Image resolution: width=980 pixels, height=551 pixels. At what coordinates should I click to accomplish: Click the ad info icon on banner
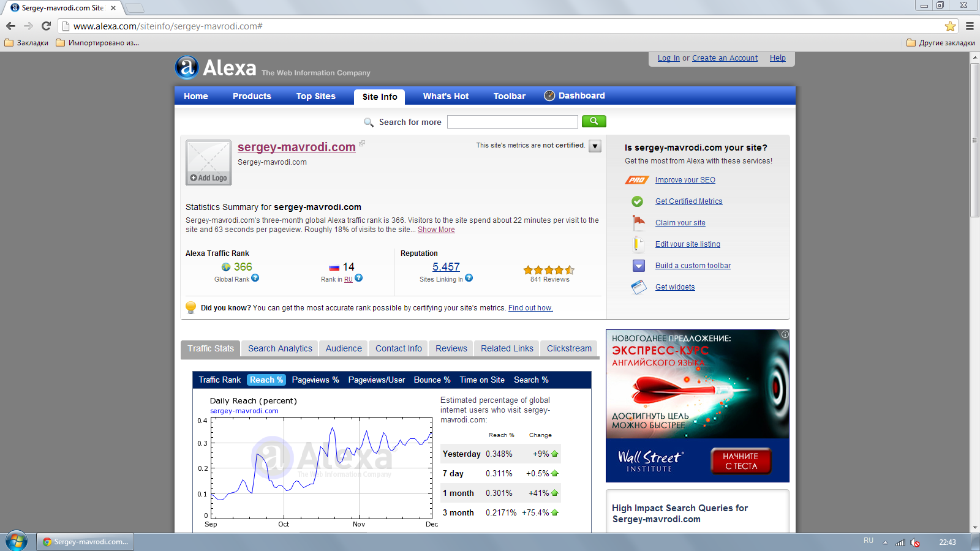pyautogui.click(x=785, y=334)
